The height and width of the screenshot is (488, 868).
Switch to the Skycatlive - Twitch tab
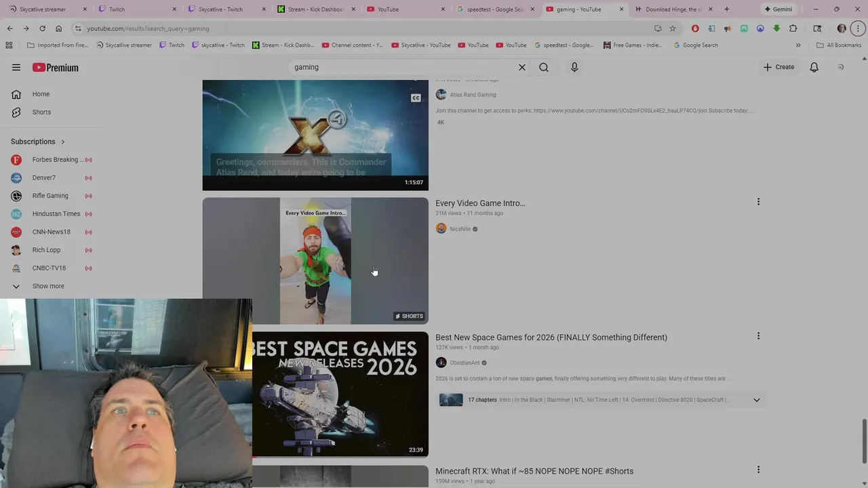226,9
